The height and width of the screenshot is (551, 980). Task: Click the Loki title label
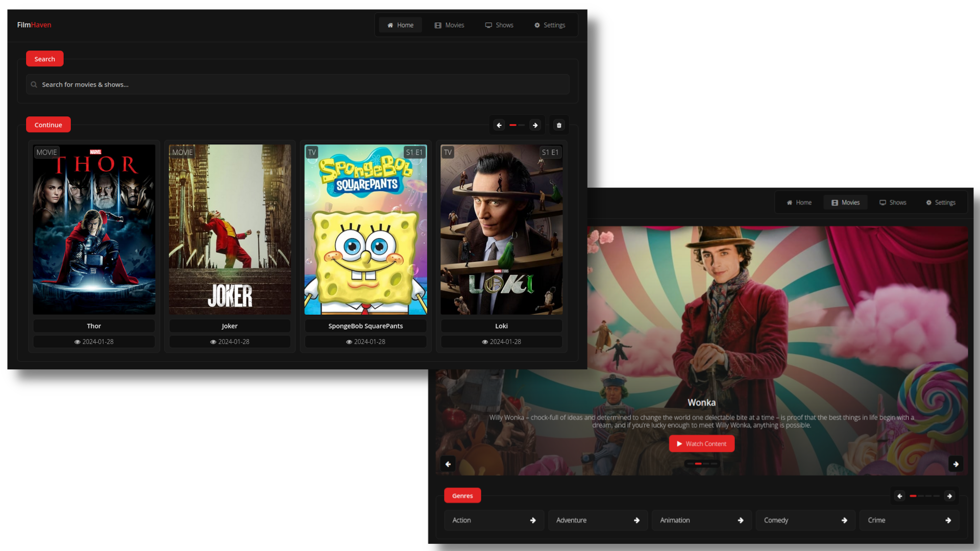tap(502, 326)
